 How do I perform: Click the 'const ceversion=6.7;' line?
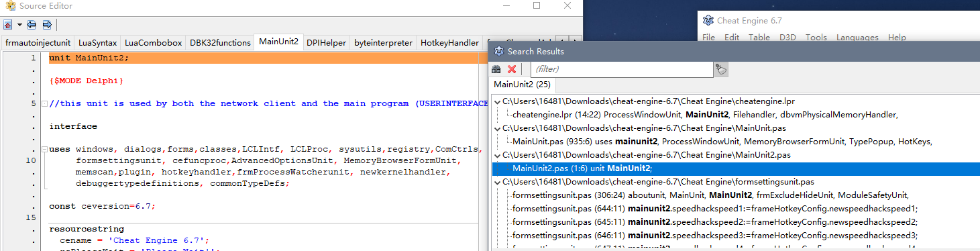pyautogui.click(x=103, y=206)
